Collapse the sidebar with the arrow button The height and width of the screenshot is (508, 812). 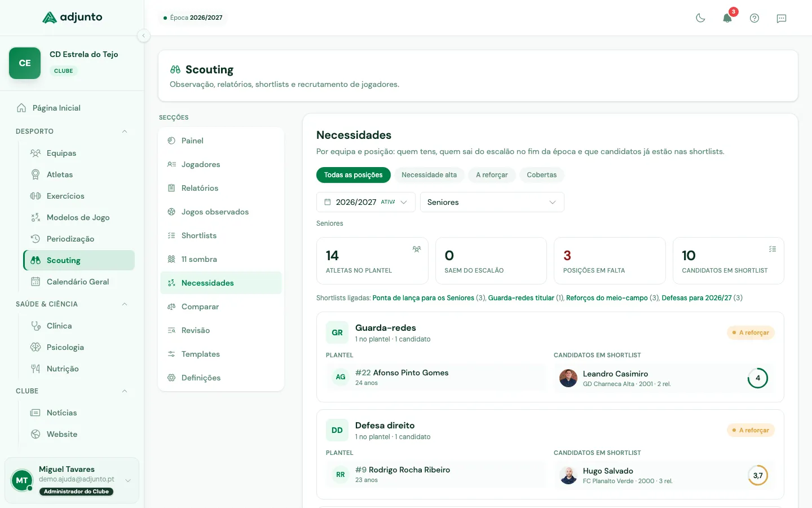(x=144, y=36)
